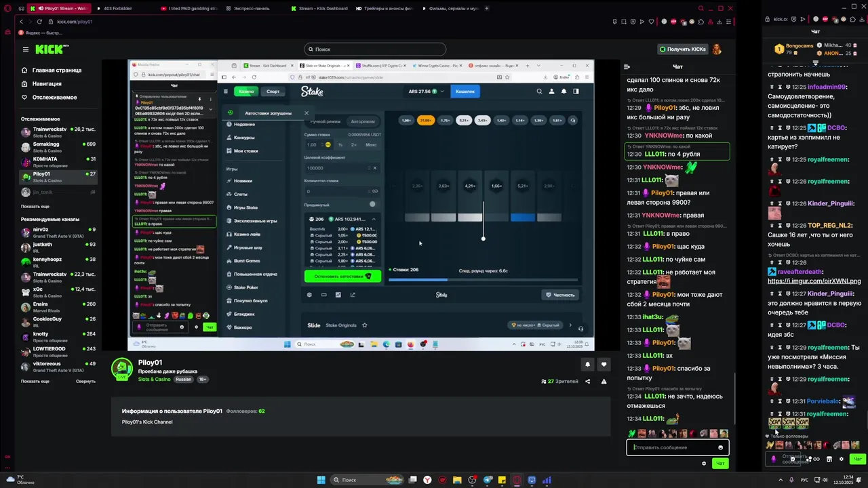This screenshot has height=488, width=868.
Task: Open right chat panel settings gear
Action: click(842, 459)
